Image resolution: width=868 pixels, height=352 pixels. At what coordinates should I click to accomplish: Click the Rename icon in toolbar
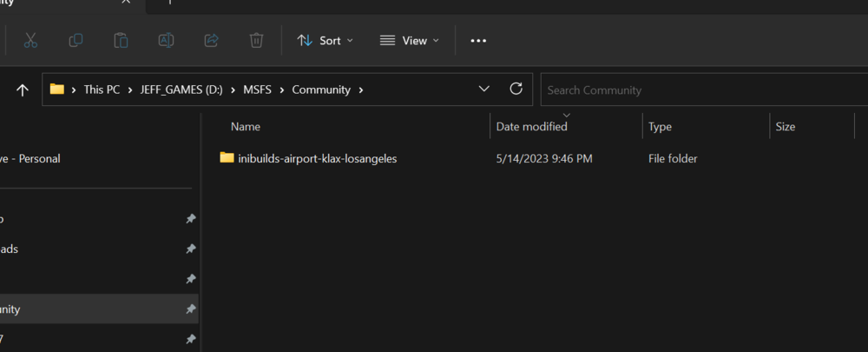166,40
